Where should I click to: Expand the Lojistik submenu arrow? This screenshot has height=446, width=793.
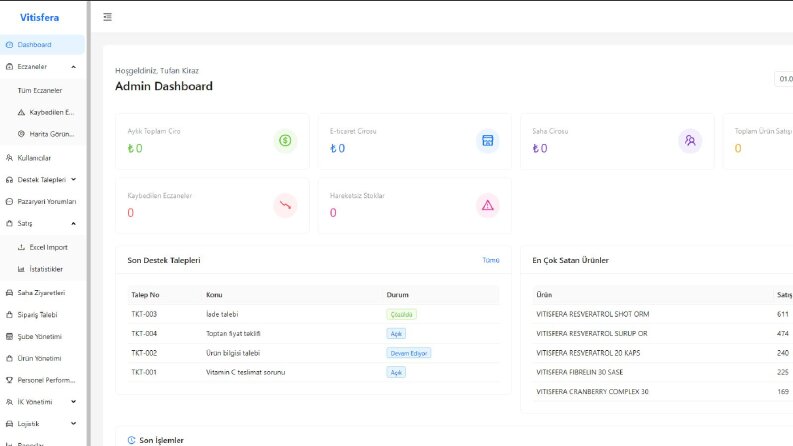pos(73,424)
